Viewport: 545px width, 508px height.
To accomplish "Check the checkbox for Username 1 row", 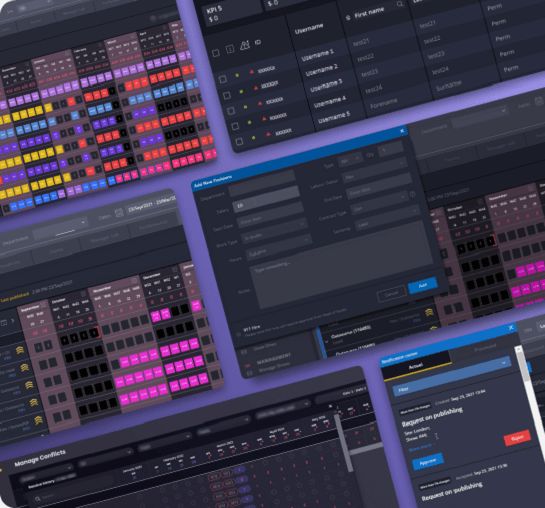I will click(223, 79).
